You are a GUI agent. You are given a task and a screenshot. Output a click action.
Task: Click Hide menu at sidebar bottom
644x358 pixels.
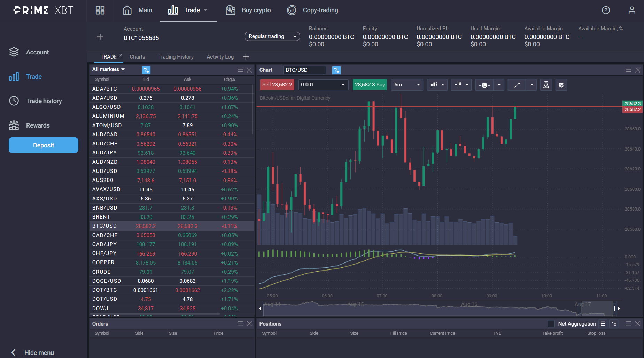point(32,352)
